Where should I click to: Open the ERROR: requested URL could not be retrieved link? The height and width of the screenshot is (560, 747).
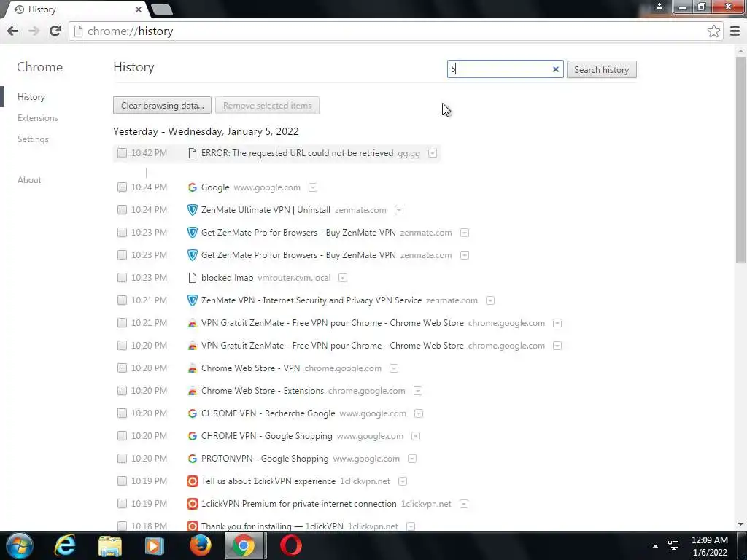(298, 153)
